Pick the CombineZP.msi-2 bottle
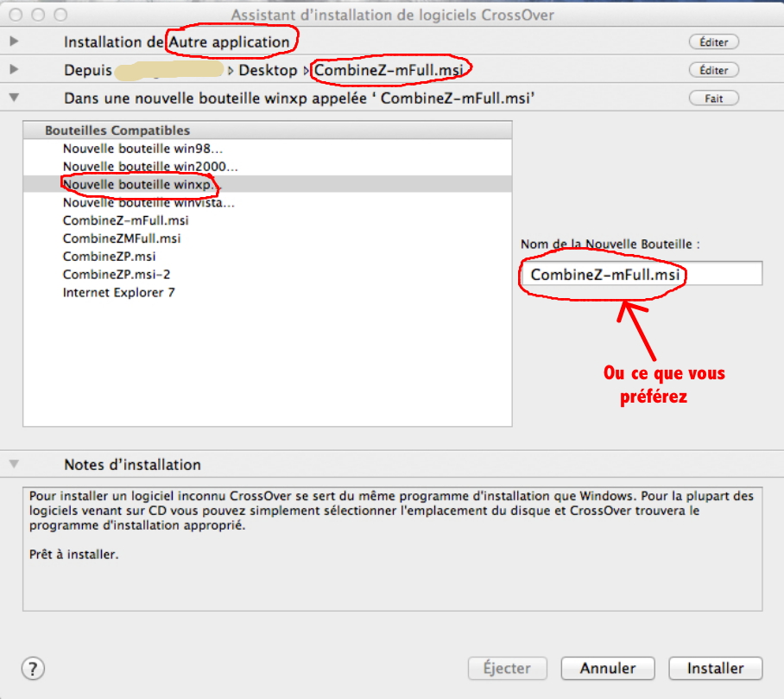This screenshot has width=784, height=699. pos(115,275)
